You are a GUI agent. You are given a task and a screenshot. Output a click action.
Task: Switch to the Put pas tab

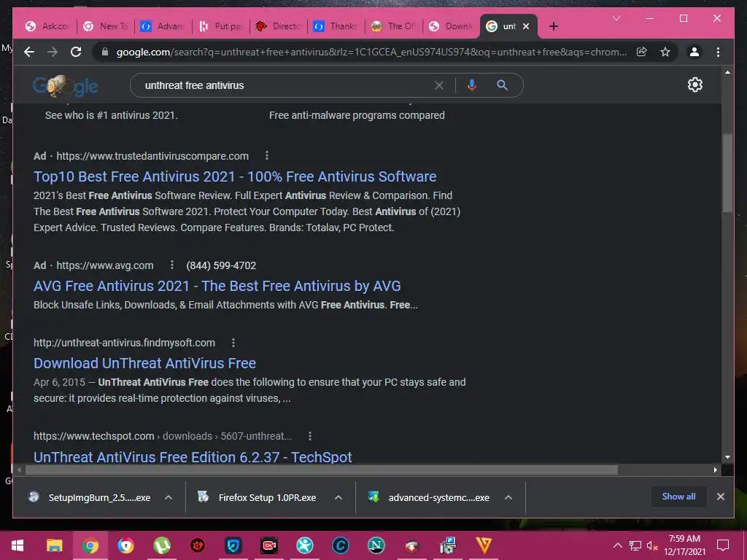[221, 26]
